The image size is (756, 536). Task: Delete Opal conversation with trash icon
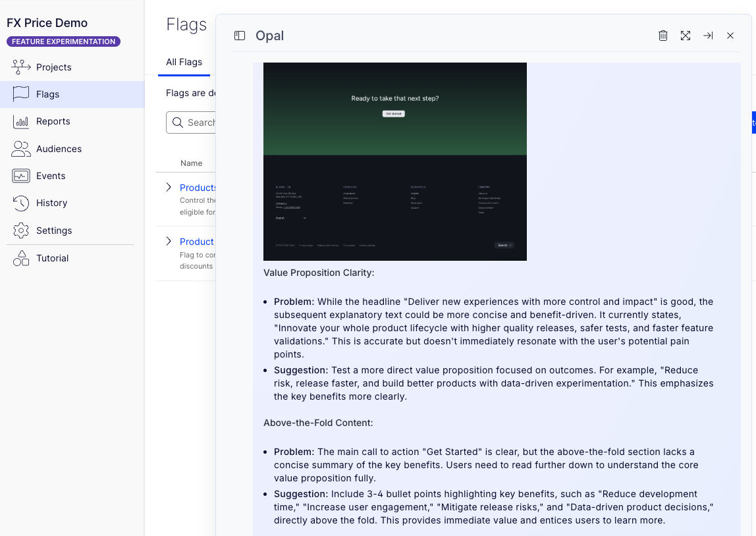click(x=663, y=36)
